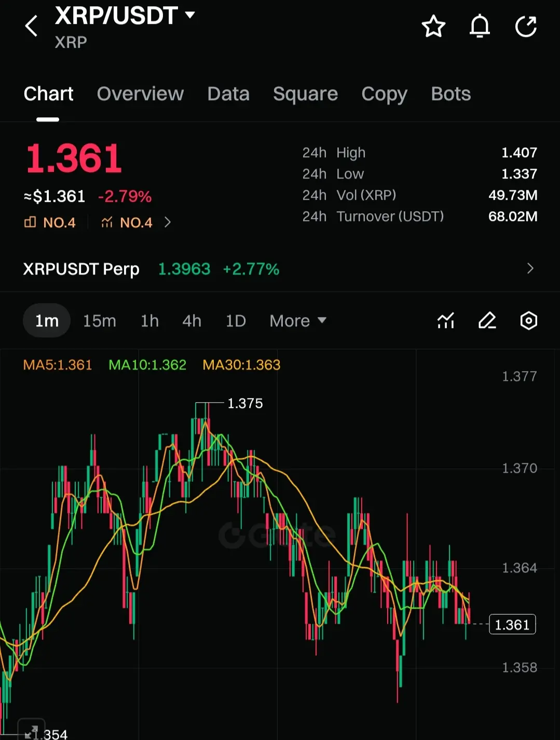560x740 pixels.
Task: Go back using the left arrow
Action: 31,26
